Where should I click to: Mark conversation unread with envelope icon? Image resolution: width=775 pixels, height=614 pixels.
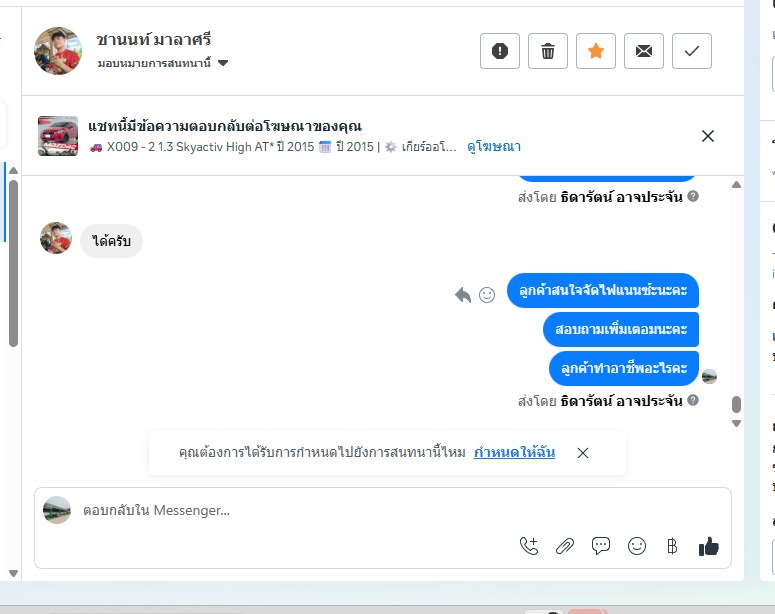[644, 51]
